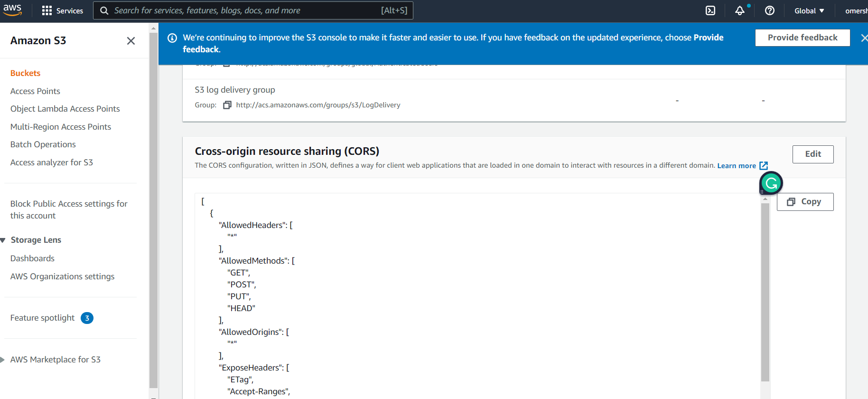Viewport: 868px width, 399px height.
Task: Open the Learn more external link icon
Action: click(764, 165)
